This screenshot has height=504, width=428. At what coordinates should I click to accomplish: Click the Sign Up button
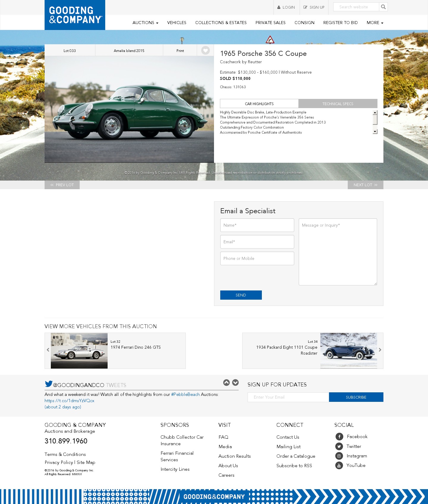[x=314, y=7]
